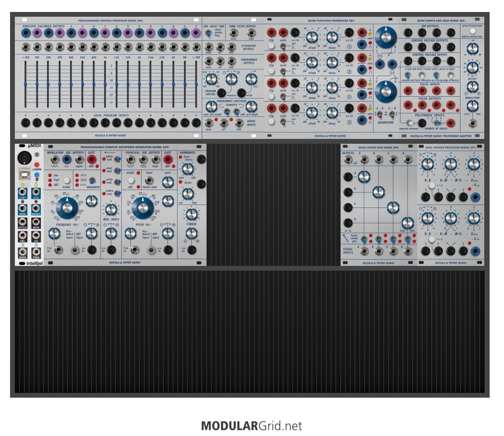This screenshot has height=436, width=504.
Task: Click the Order harmonics knob
Action: 188,194
